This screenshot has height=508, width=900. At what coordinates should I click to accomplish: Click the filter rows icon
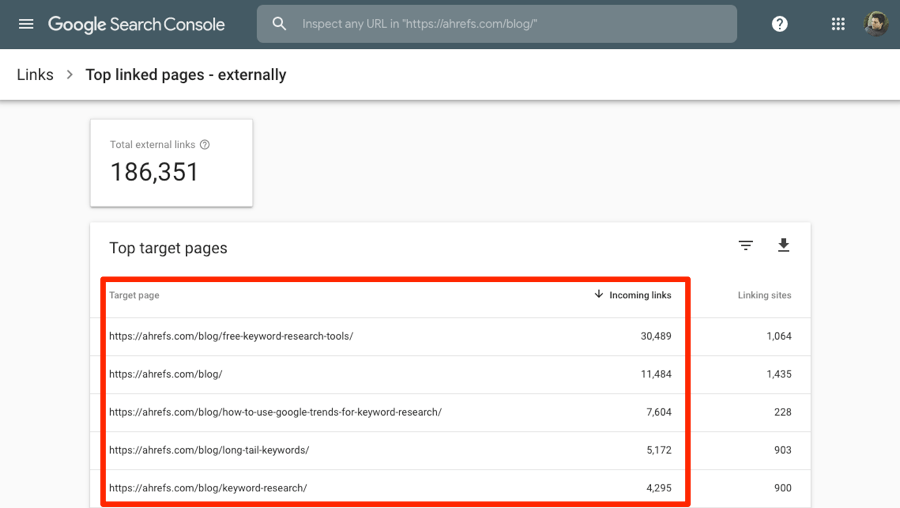point(746,246)
